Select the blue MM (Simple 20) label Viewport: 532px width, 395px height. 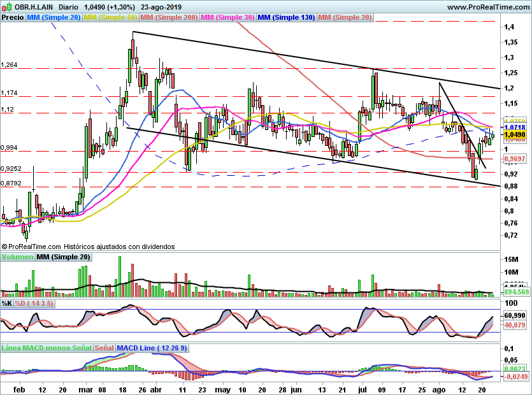tap(54, 17)
